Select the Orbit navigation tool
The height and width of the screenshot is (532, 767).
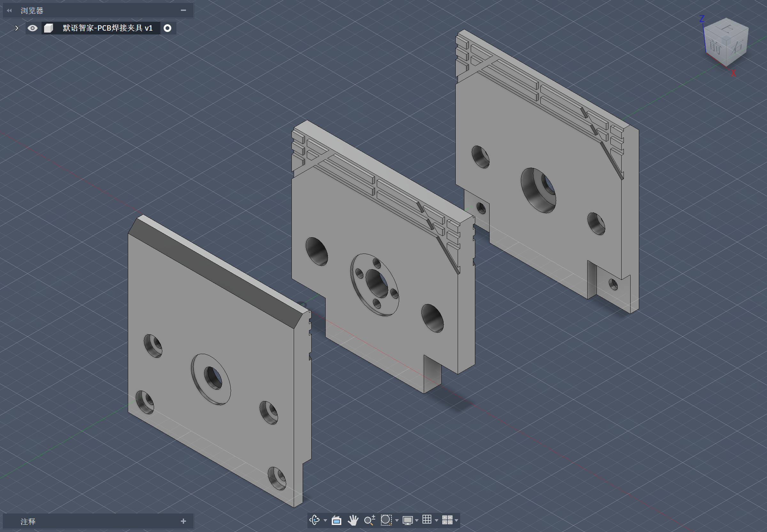(314, 520)
